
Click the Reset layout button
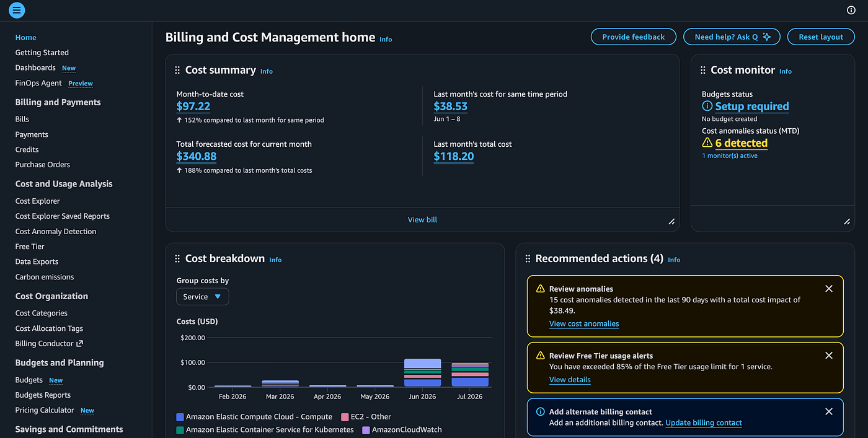821,37
